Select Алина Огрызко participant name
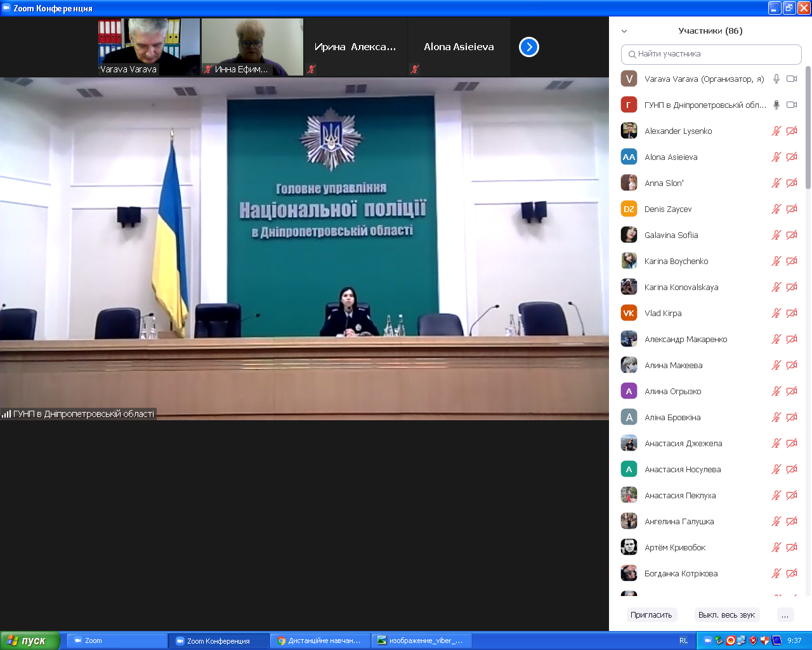This screenshot has height=650, width=812. (672, 391)
